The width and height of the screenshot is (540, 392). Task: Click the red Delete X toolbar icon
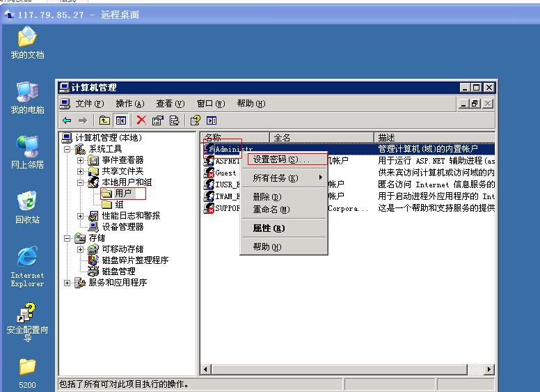click(141, 120)
